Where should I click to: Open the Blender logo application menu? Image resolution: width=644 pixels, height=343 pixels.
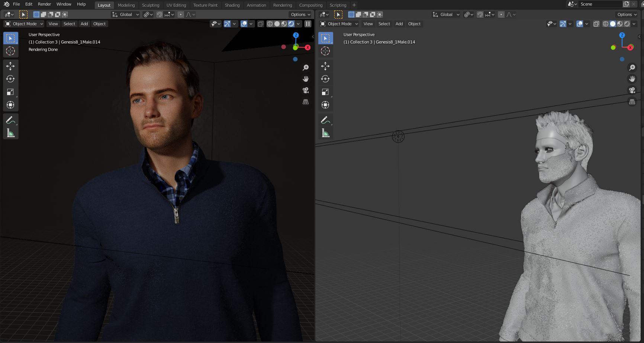pyautogui.click(x=6, y=4)
